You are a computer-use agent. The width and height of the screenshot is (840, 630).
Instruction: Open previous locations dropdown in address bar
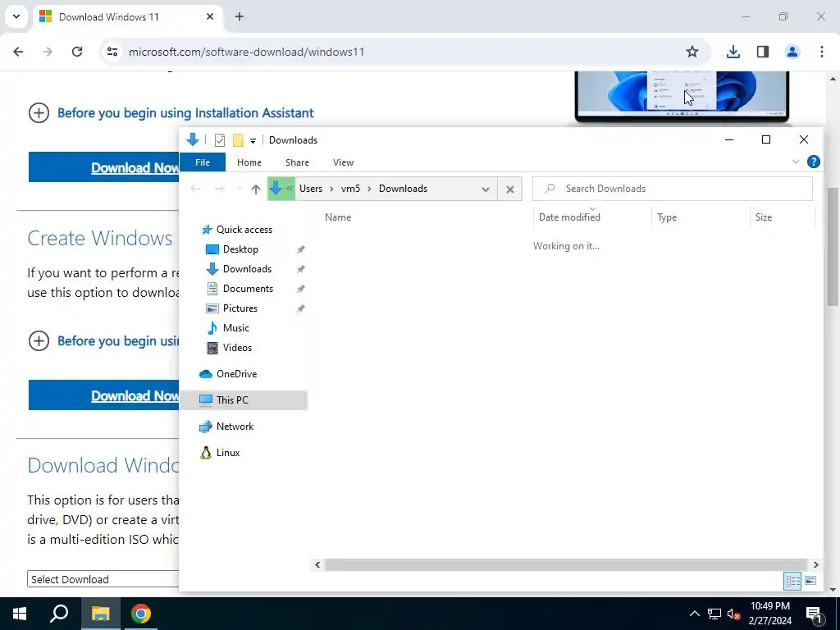pos(486,189)
